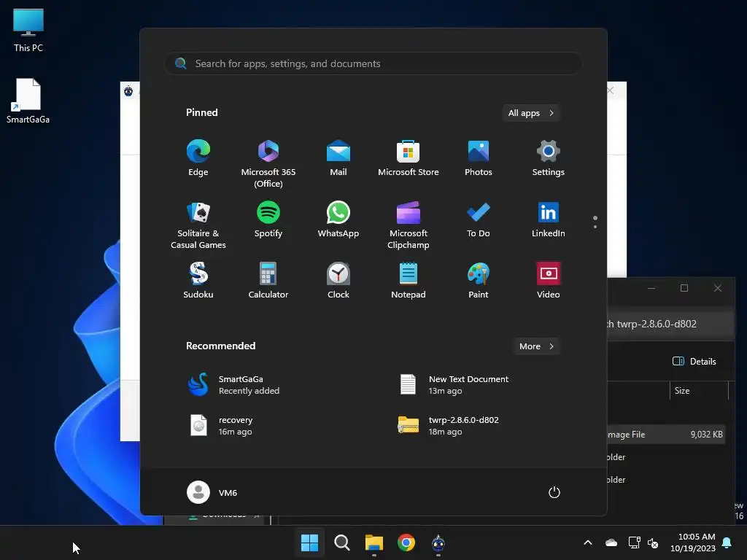Image resolution: width=747 pixels, height=560 pixels.
Task: Open the Mail app
Action: tap(338, 158)
